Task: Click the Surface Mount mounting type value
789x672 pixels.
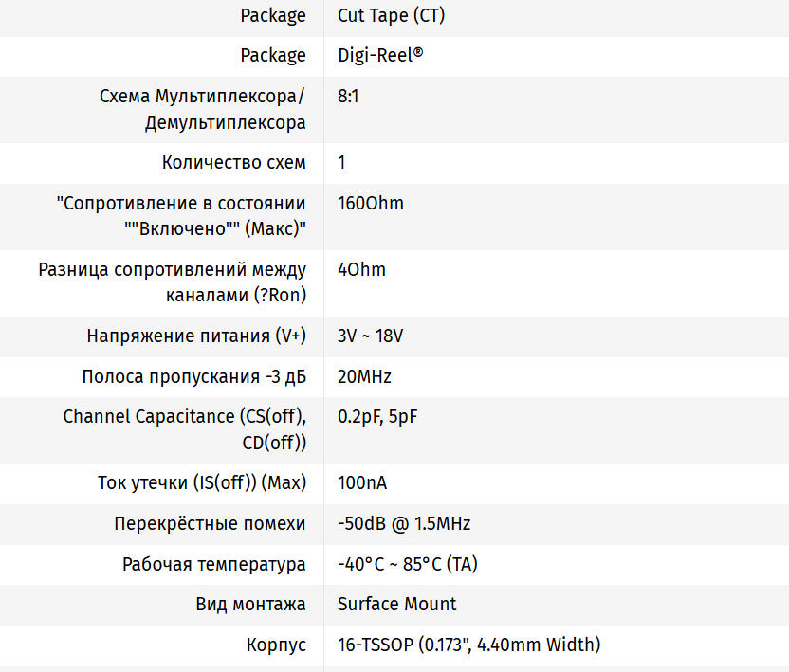Action: tap(396, 604)
